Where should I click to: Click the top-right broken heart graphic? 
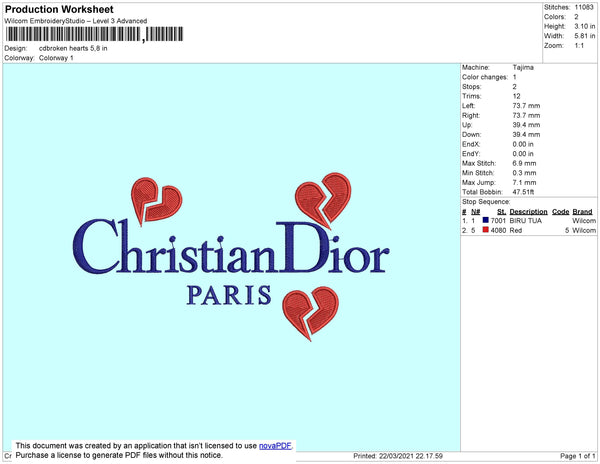[x=323, y=200]
